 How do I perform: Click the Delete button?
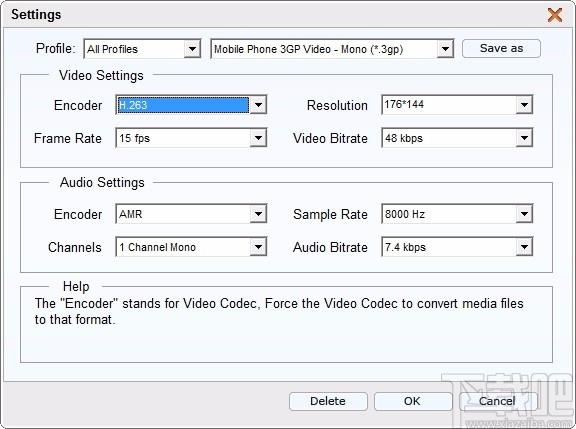[x=328, y=401]
